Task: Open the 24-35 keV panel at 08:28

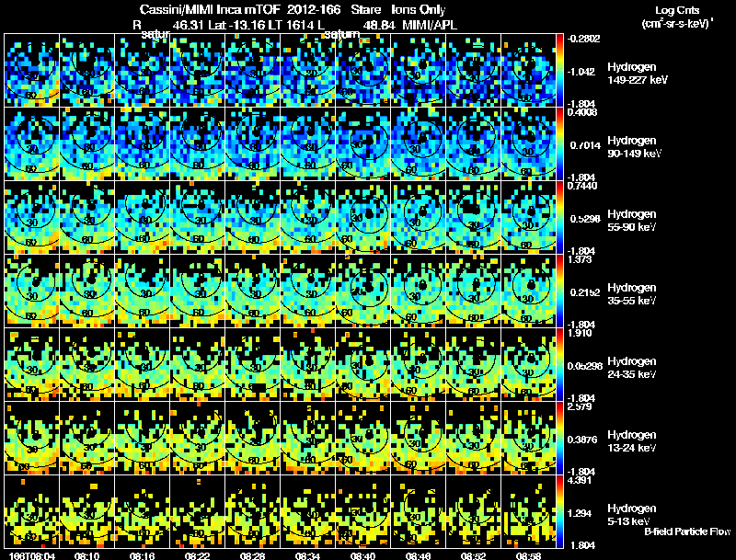Action: pos(252,365)
